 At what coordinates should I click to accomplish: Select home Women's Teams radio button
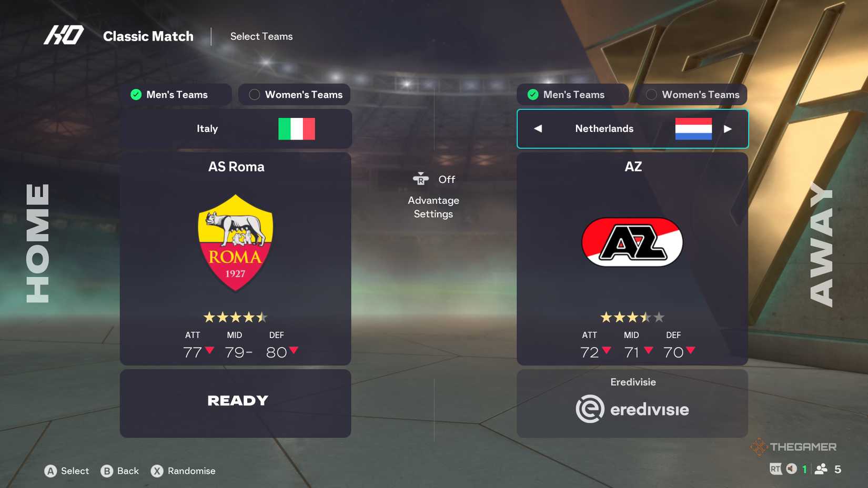[255, 95]
